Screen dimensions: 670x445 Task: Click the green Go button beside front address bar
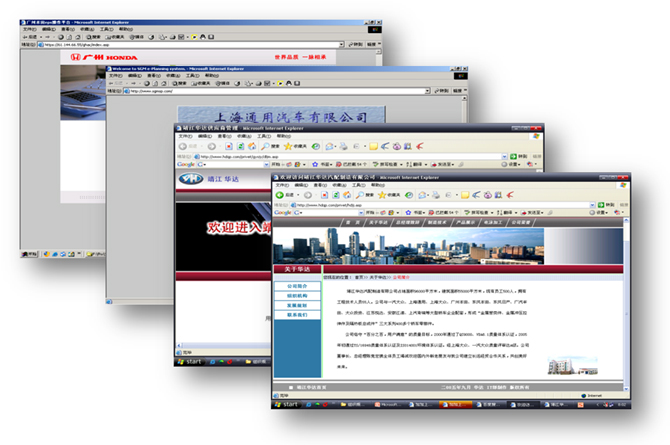click(x=606, y=203)
